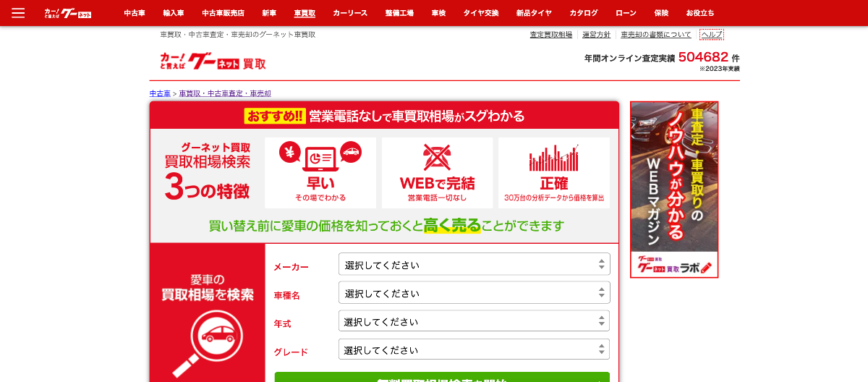The image size is (868, 382).
Task: Open the 中古車 menu item
Action: pos(135,13)
